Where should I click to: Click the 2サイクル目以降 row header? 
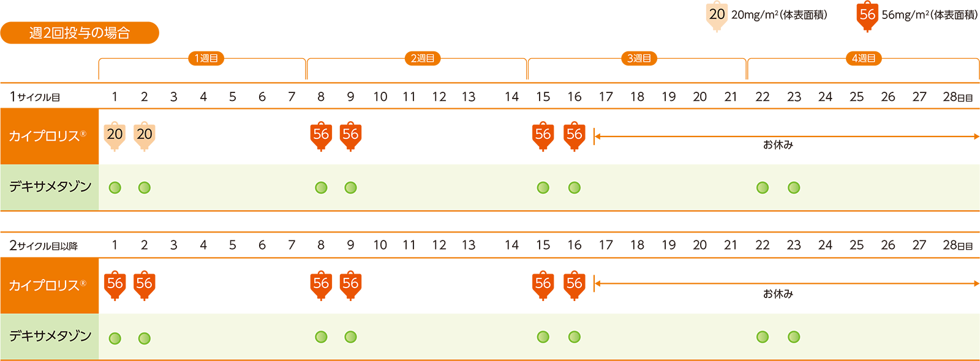[x=44, y=246]
